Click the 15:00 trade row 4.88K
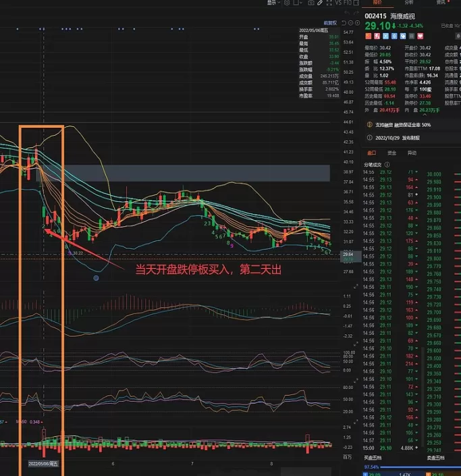Viewport: 461px width, 476px height. pyautogui.click(x=391, y=448)
